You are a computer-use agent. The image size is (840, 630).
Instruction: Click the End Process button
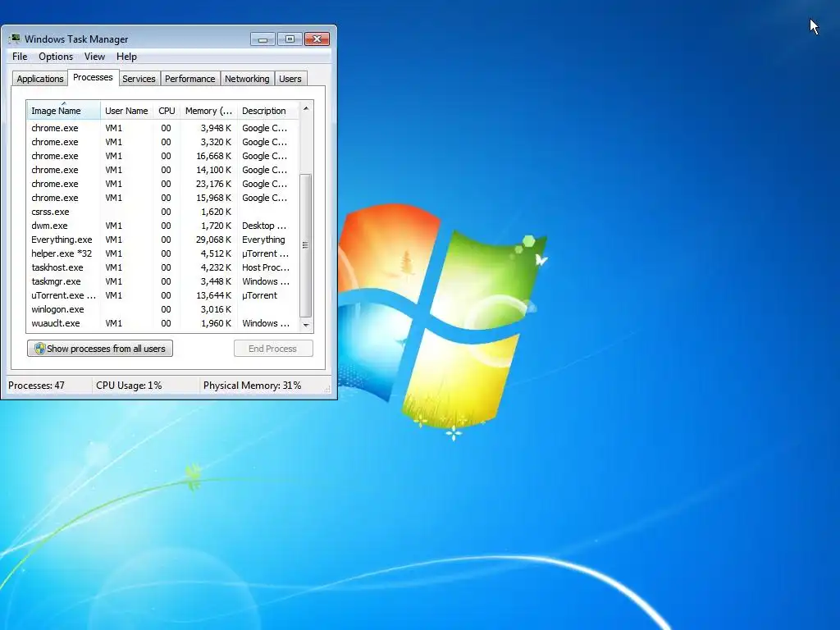click(x=273, y=348)
